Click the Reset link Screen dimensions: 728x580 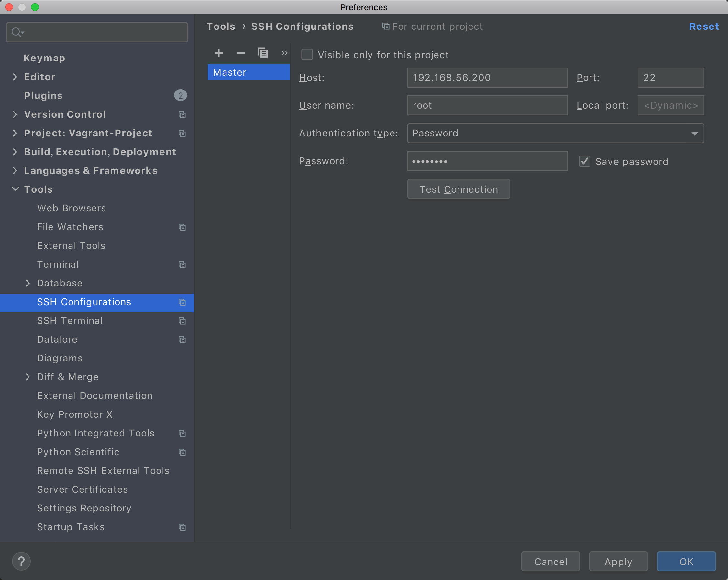coord(704,26)
